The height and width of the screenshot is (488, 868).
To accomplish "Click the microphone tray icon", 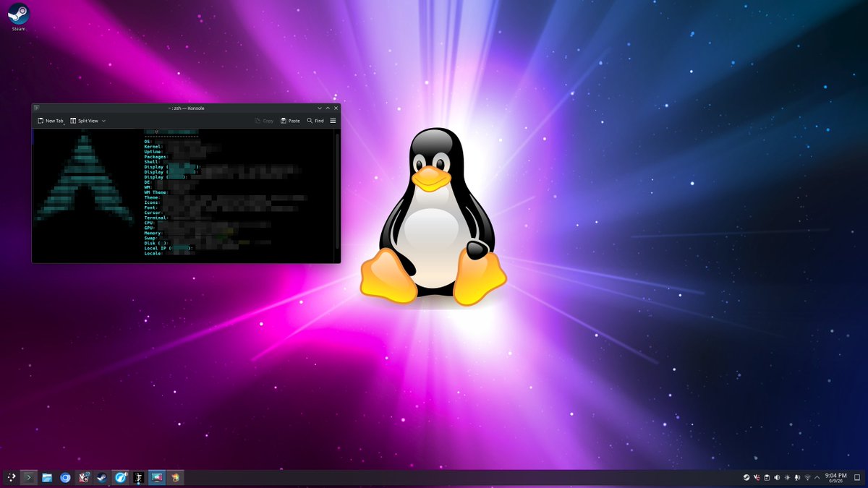I will 797,478.
